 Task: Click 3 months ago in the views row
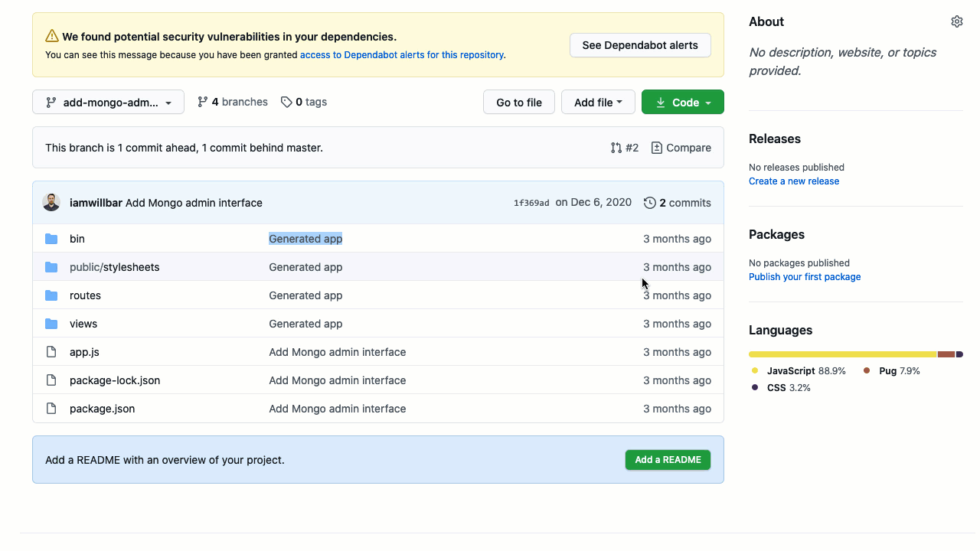tap(677, 324)
